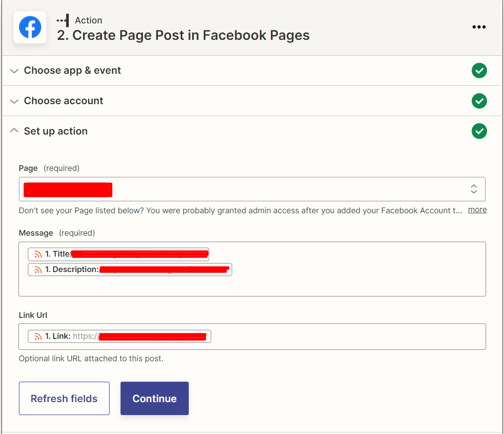Click "Don't see your Page listed" help text

(x=241, y=211)
